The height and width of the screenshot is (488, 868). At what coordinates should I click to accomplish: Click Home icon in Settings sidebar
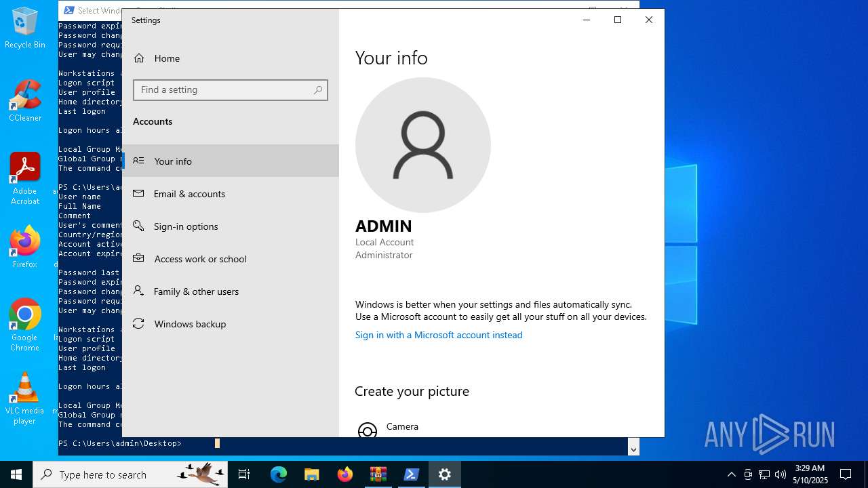coord(139,58)
